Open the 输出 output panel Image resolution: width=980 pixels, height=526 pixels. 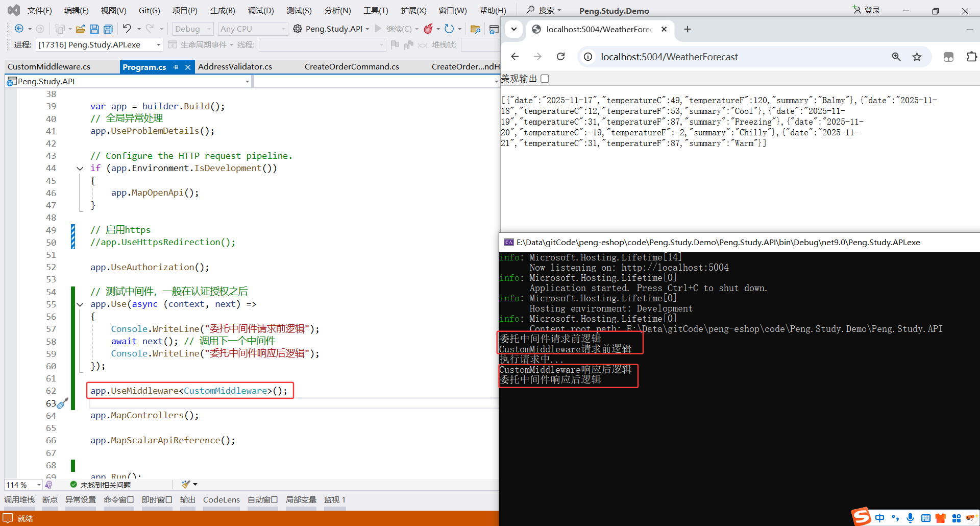click(188, 500)
